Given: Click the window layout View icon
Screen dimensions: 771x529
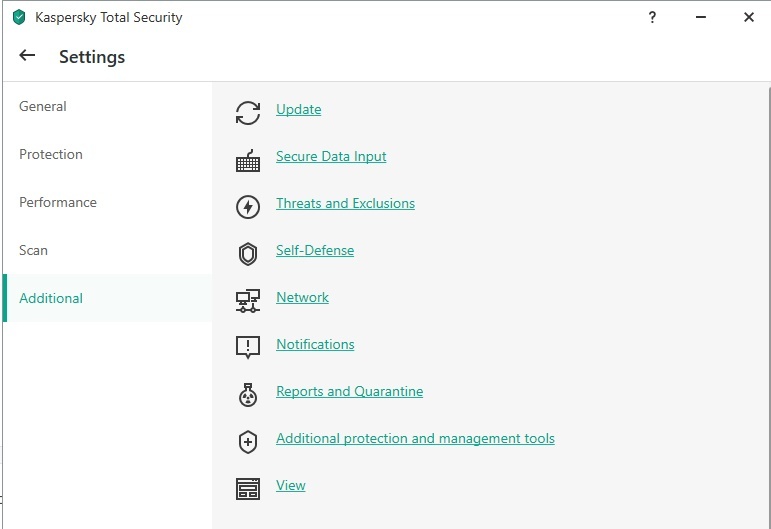Looking at the screenshot, I should click(247, 488).
